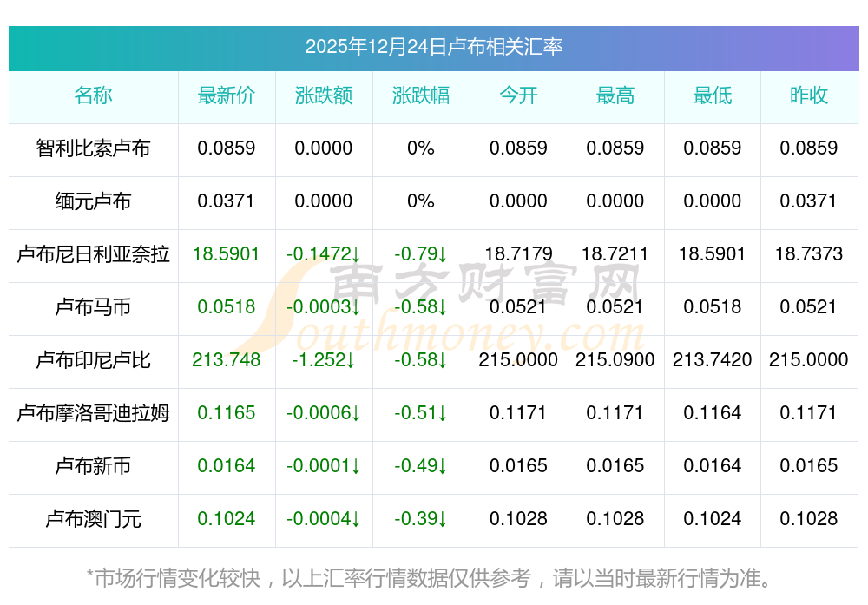This screenshot has height=605, width=868.
Task: Click the 缅元卢布 currency name
Action: click(x=93, y=201)
